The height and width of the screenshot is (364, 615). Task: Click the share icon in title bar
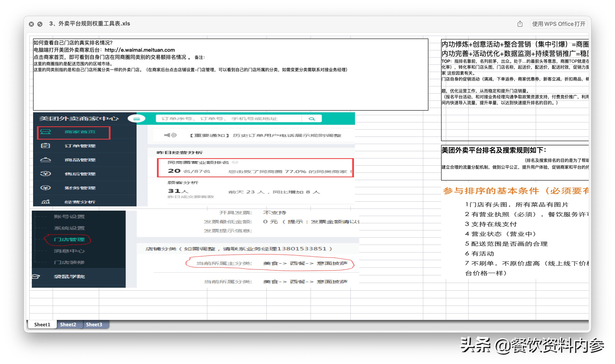click(520, 24)
